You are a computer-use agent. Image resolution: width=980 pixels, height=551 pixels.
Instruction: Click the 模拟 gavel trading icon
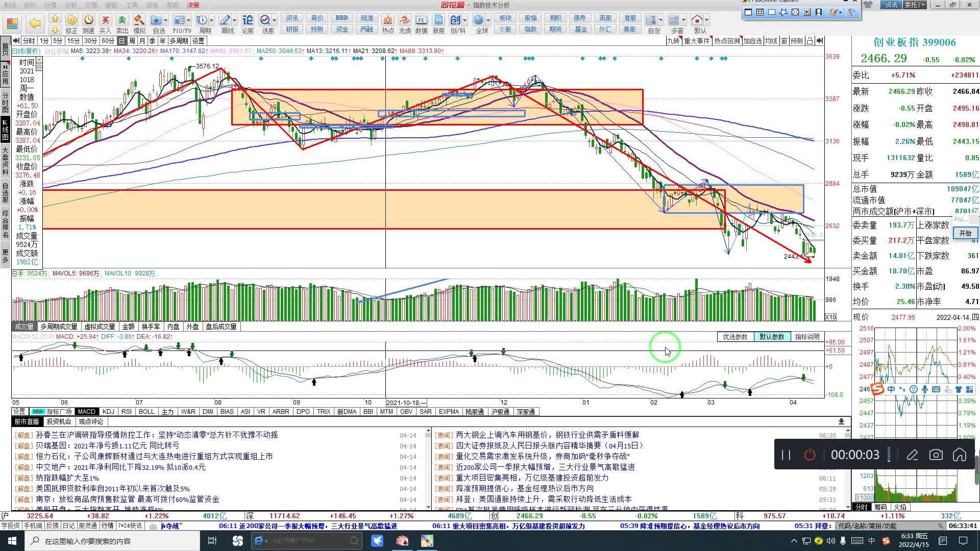139,20
